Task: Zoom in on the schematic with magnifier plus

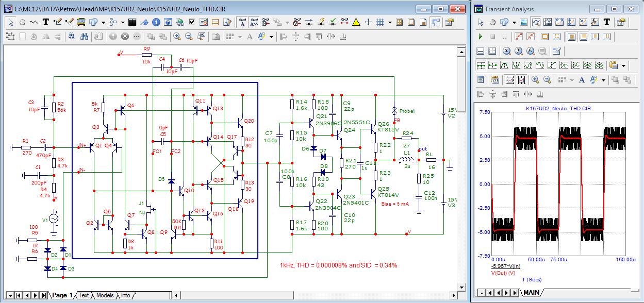Action: pyautogui.click(x=177, y=37)
